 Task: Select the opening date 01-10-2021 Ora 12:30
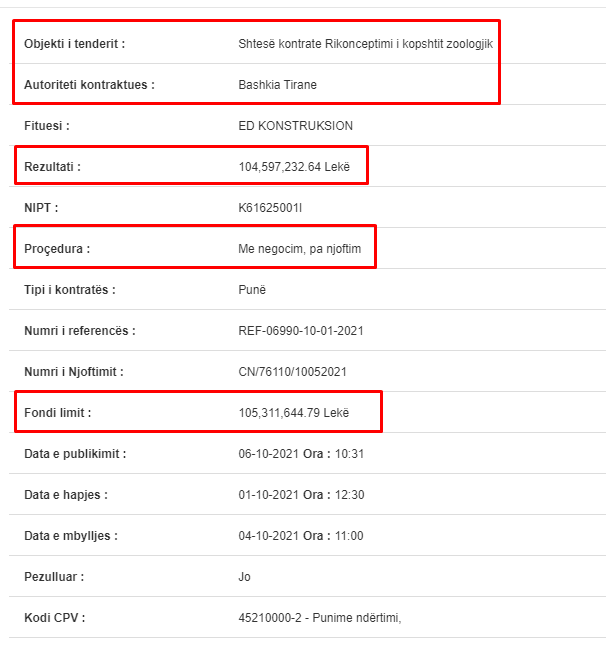coord(301,495)
